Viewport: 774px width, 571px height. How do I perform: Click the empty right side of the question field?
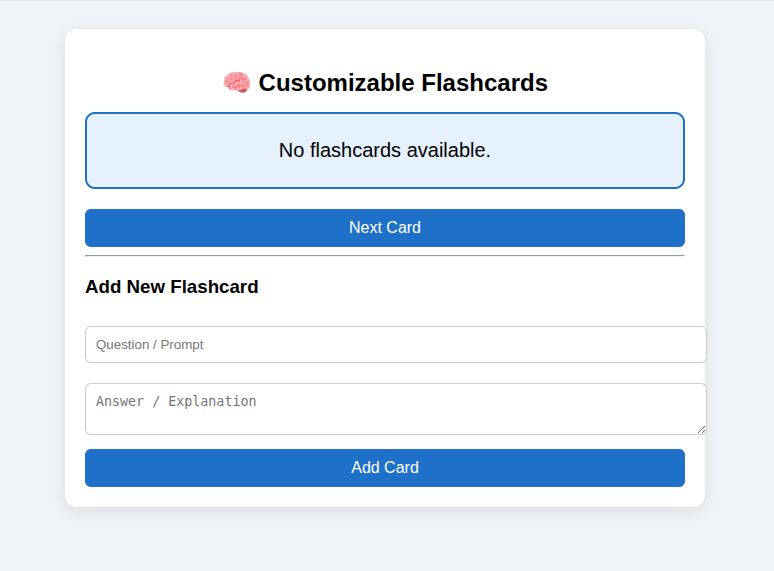pyautogui.click(x=494, y=344)
